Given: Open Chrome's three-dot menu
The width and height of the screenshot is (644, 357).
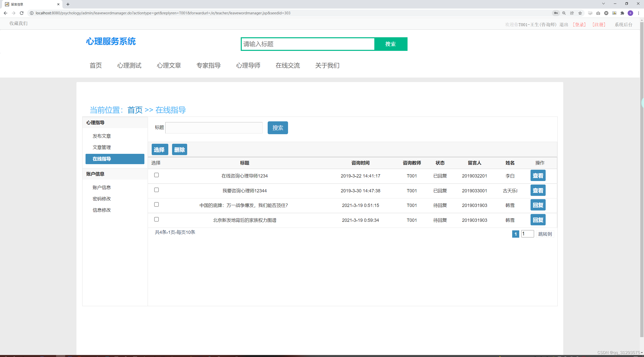Looking at the screenshot, I should 638,13.
